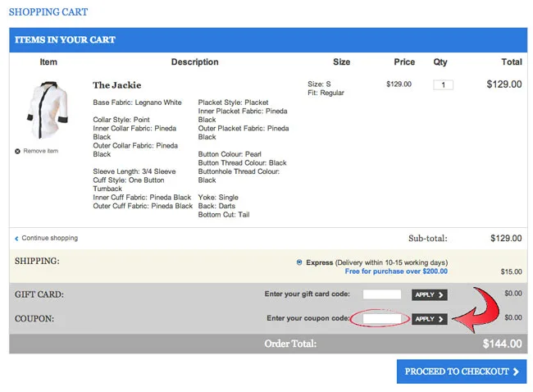Apply the coupon code
This screenshot has height=392, width=533.
pyautogui.click(x=429, y=319)
